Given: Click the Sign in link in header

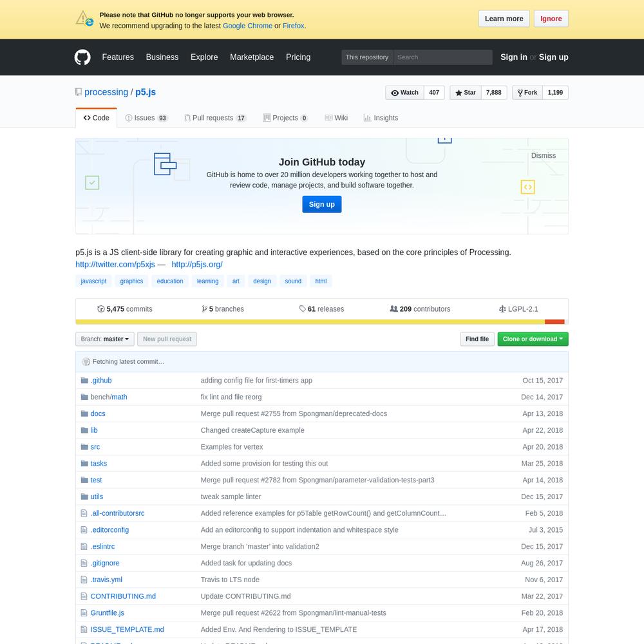Looking at the screenshot, I should [513, 57].
